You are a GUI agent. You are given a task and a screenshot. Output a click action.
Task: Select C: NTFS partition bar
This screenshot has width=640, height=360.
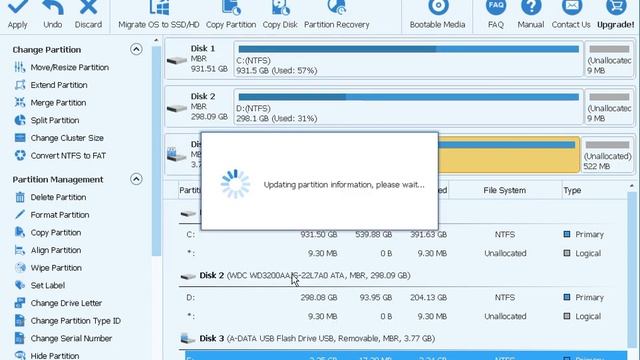(x=408, y=59)
